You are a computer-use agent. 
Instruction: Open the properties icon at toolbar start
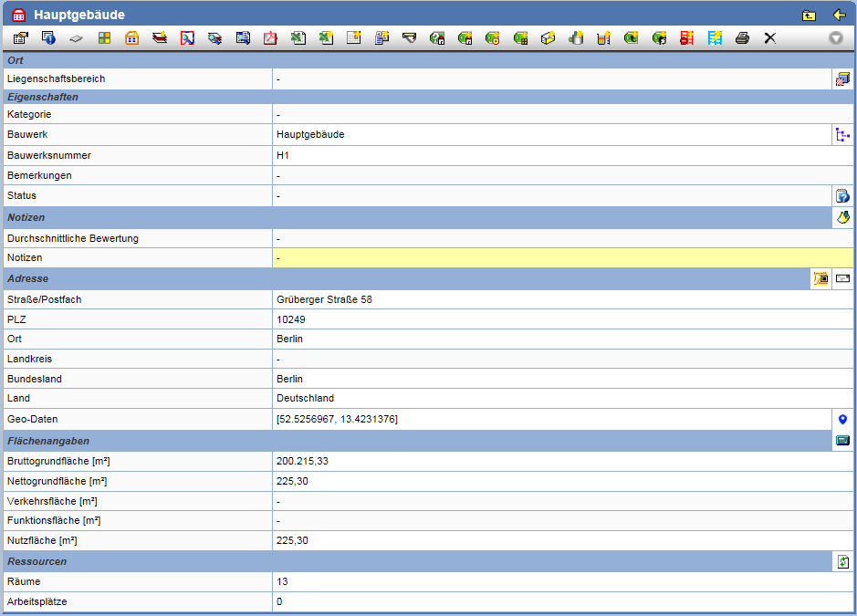pyautogui.click(x=20, y=38)
